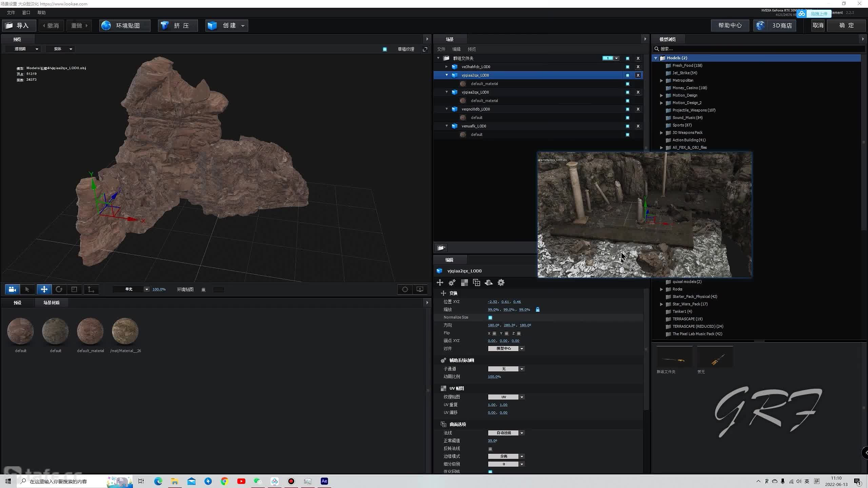Open the settings gear in editor toolbar
868x488 pixels.
[x=501, y=283]
